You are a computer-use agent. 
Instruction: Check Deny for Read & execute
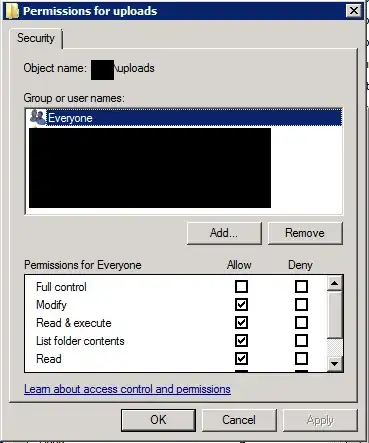(x=301, y=322)
